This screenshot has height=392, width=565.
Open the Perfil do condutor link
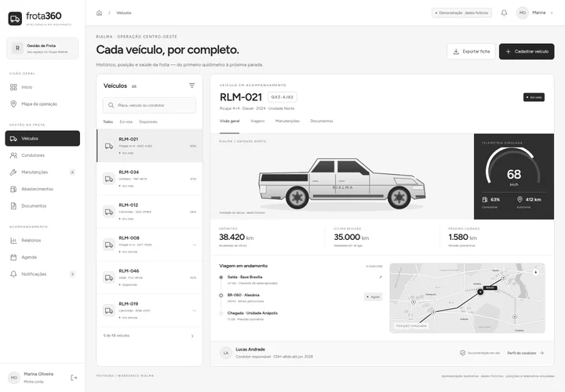[x=525, y=353]
